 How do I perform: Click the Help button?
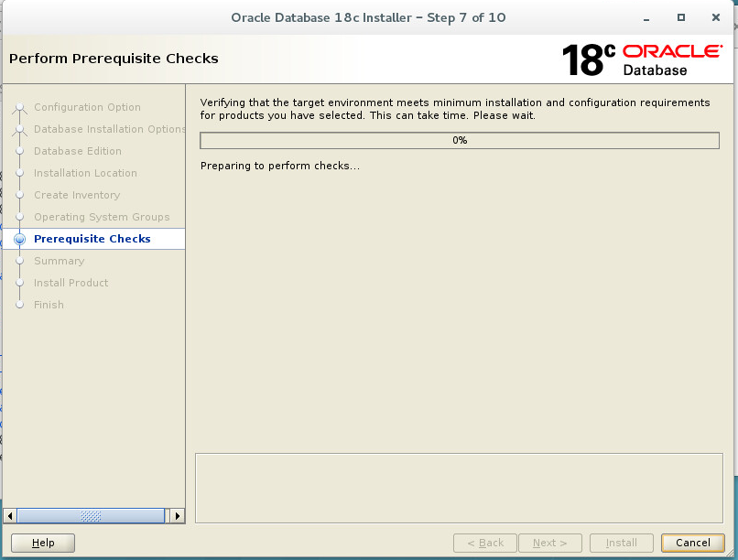(43, 543)
